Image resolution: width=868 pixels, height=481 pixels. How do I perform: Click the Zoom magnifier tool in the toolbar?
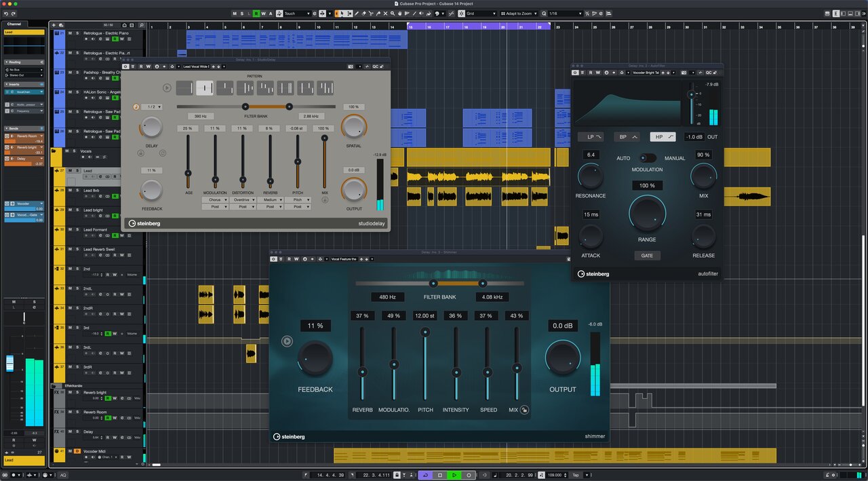click(392, 13)
